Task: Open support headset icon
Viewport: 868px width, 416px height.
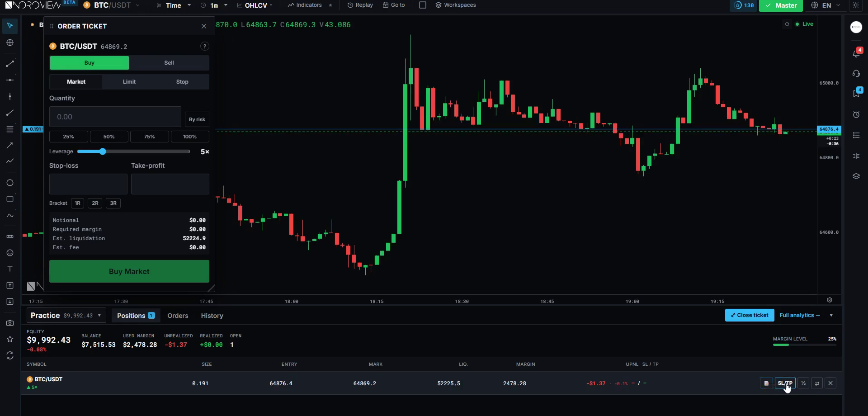Action: 856,73
